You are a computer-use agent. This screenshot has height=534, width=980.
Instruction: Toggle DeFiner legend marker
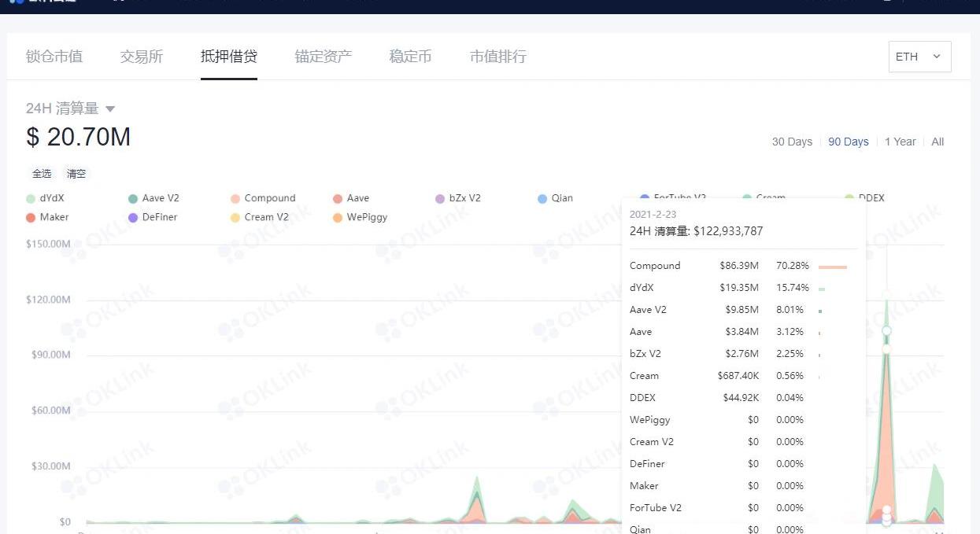[x=133, y=218]
